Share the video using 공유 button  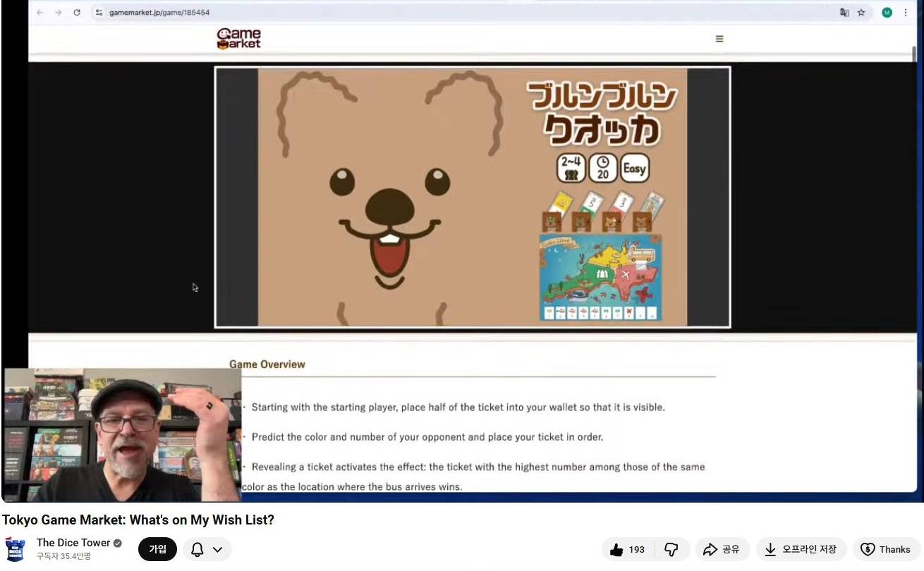click(722, 550)
